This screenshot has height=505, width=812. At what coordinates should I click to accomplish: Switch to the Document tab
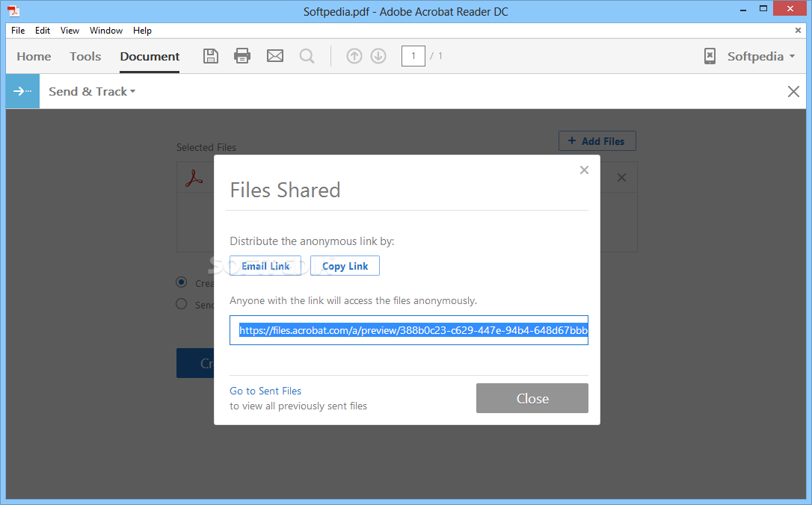tap(150, 56)
